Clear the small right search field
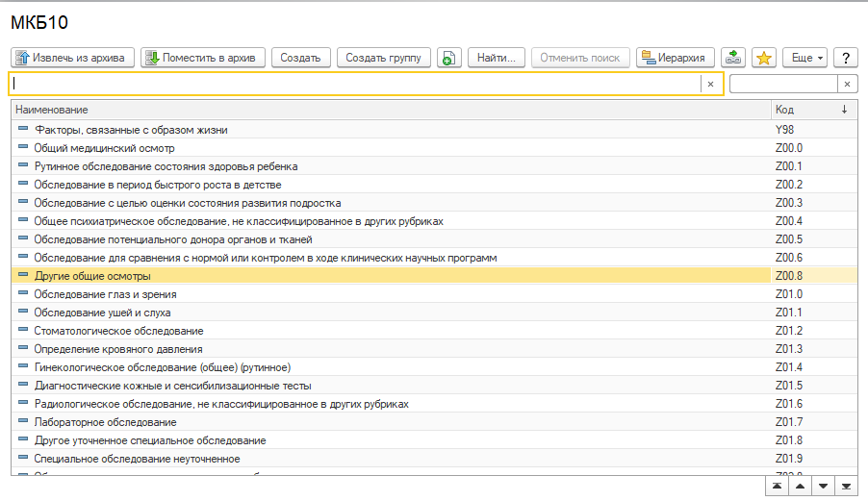Image resolution: width=868 pixels, height=501 pixels. tap(847, 85)
